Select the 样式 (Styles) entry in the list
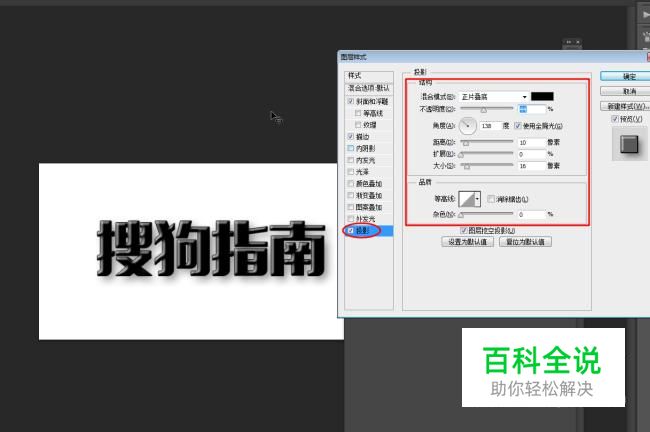Image resolution: width=650 pixels, height=432 pixels. click(x=369, y=76)
